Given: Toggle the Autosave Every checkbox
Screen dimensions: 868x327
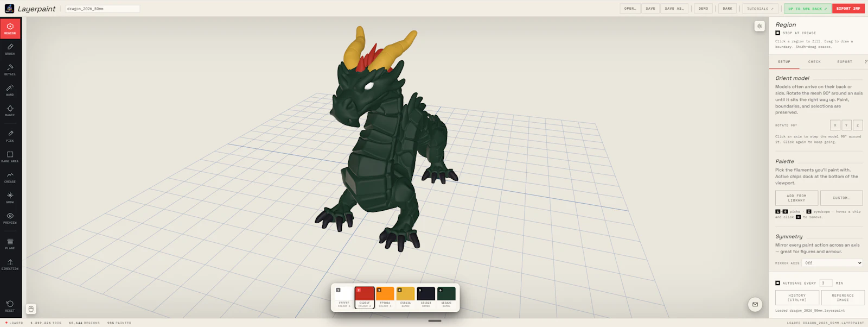Looking at the screenshot, I should coord(777,283).
